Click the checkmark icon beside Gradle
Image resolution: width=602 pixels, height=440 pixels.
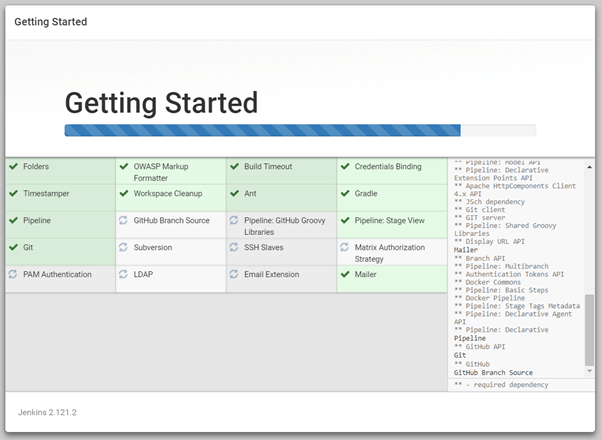click(x=344, y=194)
